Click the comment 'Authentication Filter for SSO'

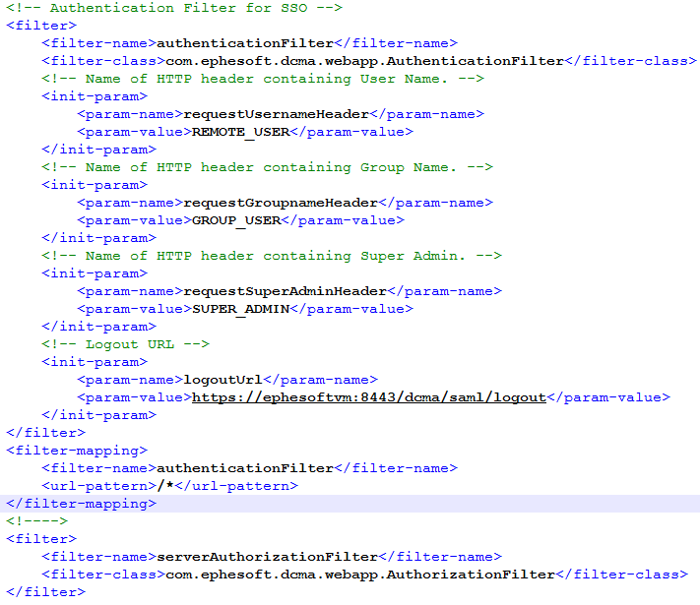coord(174,8)
